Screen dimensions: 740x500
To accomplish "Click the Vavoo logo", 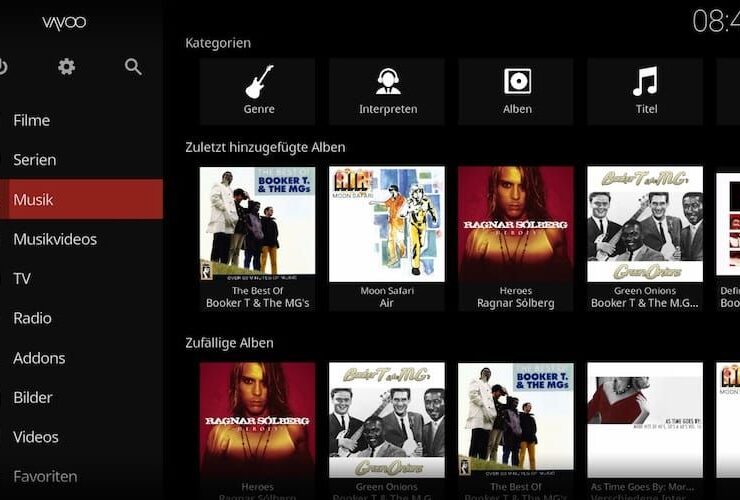I will pyautogui.click(x=64, y=22).
